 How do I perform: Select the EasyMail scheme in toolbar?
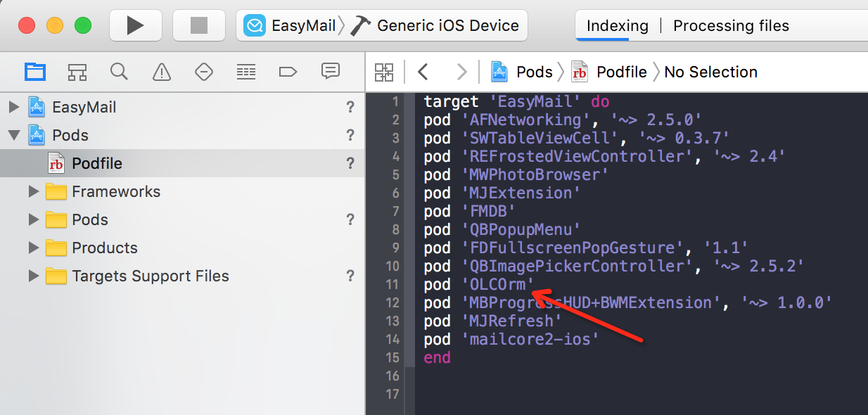coord(290,26)
